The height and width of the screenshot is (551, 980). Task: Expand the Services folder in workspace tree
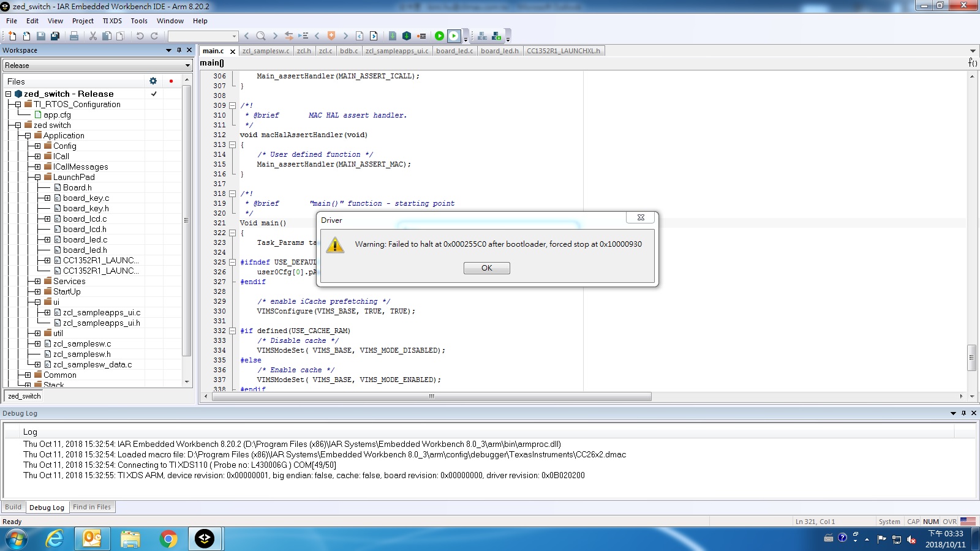(37, 281)
